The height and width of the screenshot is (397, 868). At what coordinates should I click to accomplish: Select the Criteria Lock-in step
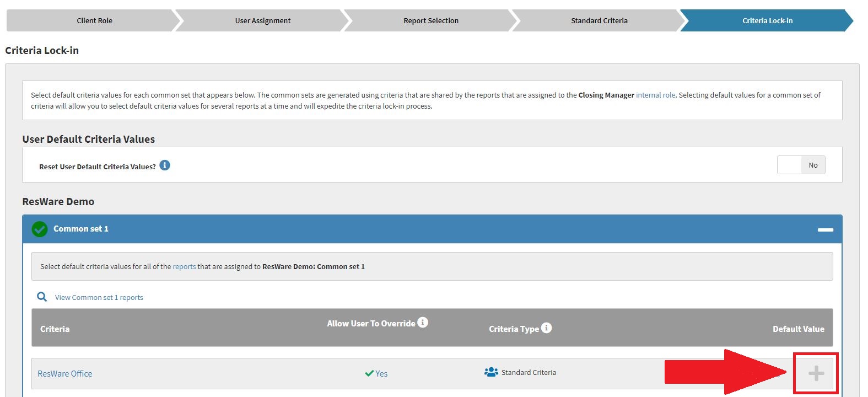click(x=767, y=20)
